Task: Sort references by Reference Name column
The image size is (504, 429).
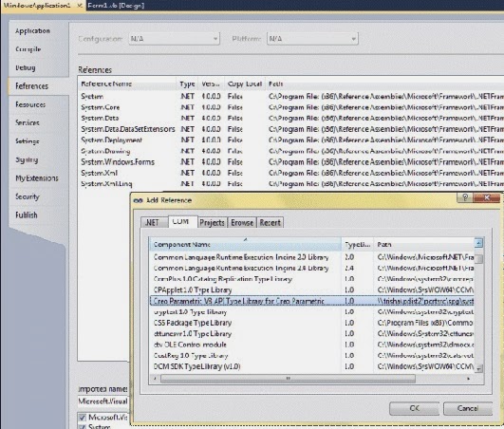Action: tap(127, 84)
